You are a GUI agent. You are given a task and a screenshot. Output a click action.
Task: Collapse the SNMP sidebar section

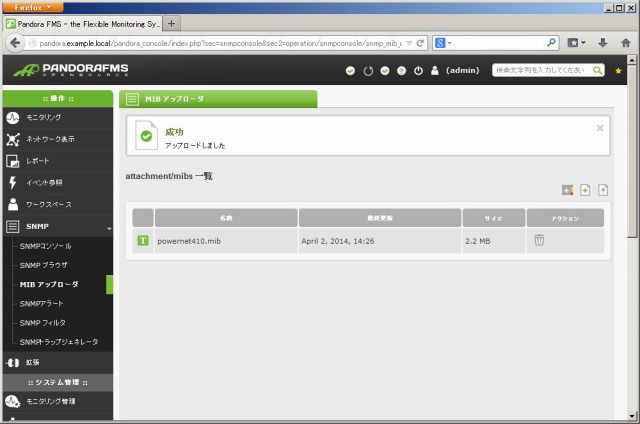click(58, 226)
